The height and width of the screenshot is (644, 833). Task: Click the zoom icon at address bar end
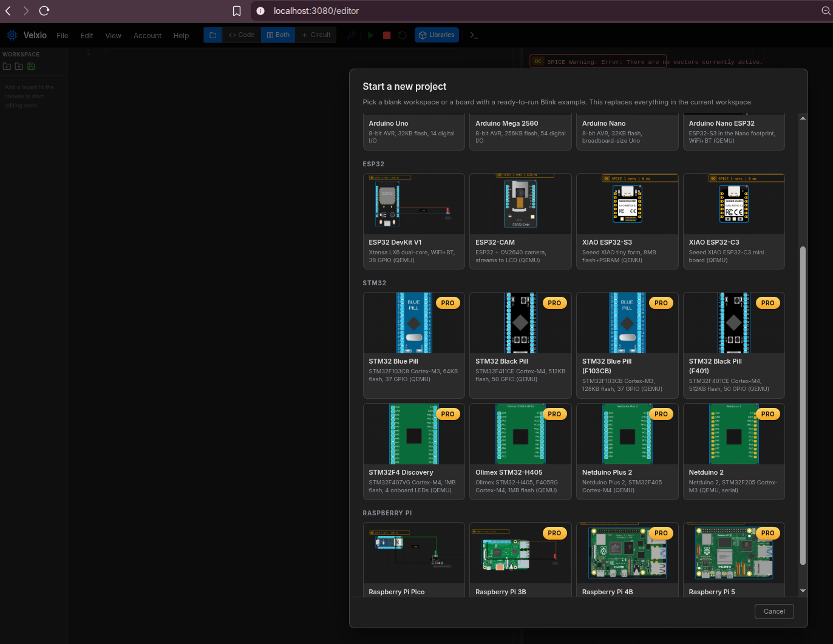[x=826, y=11]
